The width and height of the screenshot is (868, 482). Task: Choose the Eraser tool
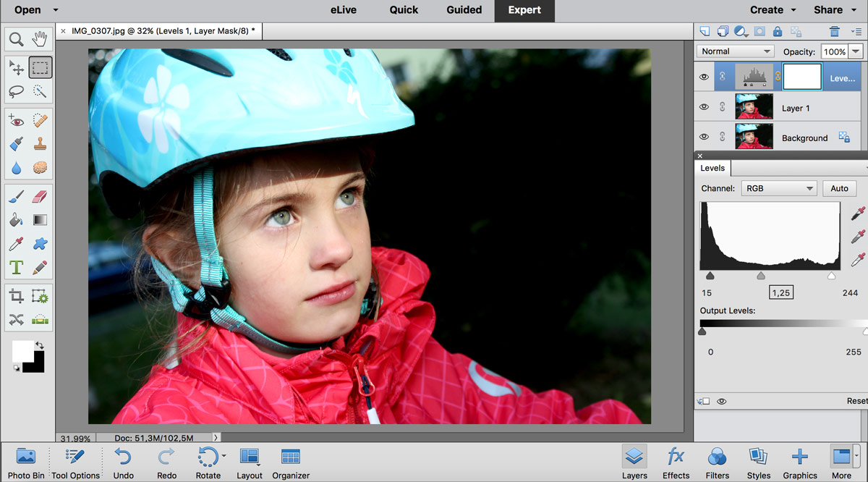coord(40,196)
